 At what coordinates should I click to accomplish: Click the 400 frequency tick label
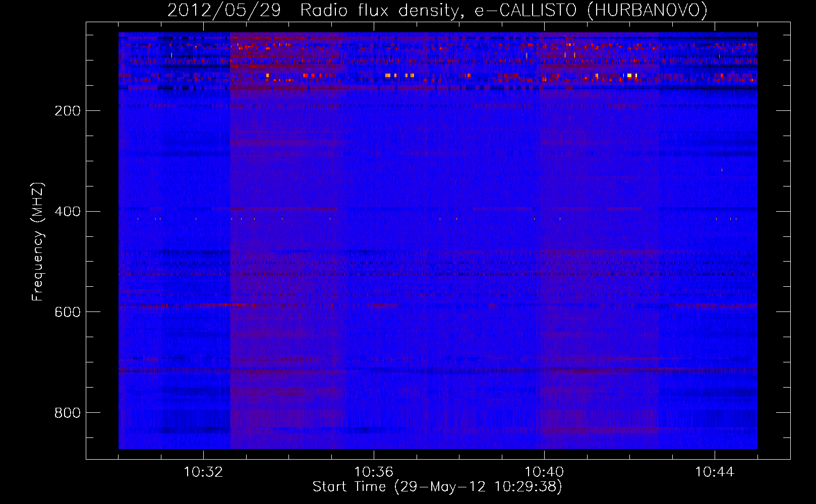(68, 212)
